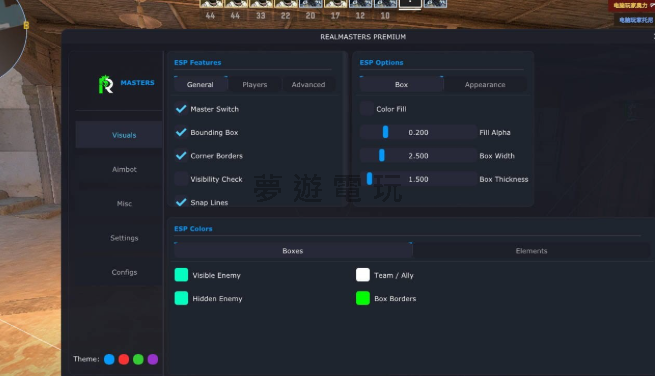Click the Box Width slider handle
The image size is (655, 376).
[382, 155]
